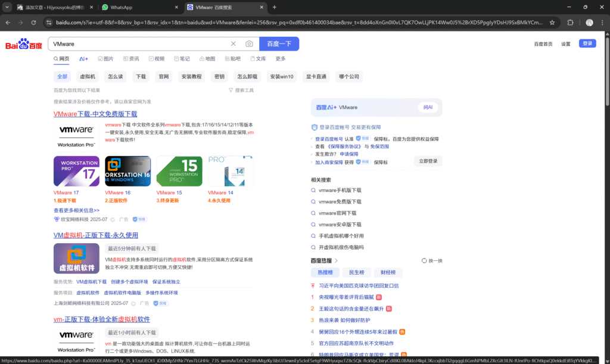
Task: Select the Ai+ search category
Action: [83, 59]
